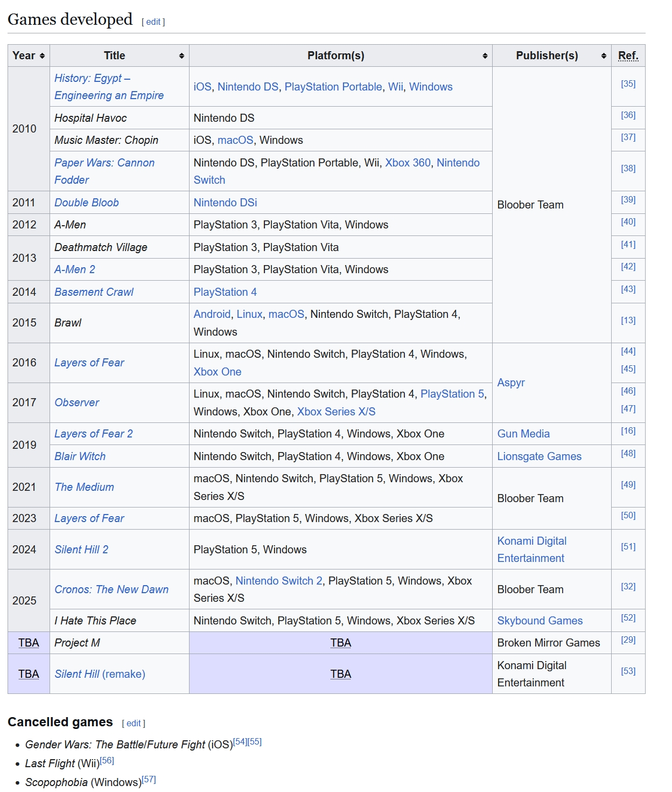Viewport: 672px width, 792px height.
Task: Open Cronos: The New Dawn link
Action: point(111,589)
